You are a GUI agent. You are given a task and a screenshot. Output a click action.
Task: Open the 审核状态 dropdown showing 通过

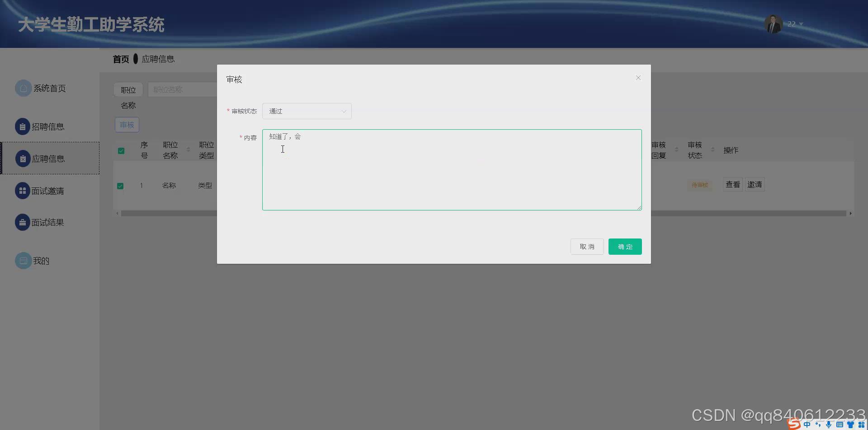point(307,111)
